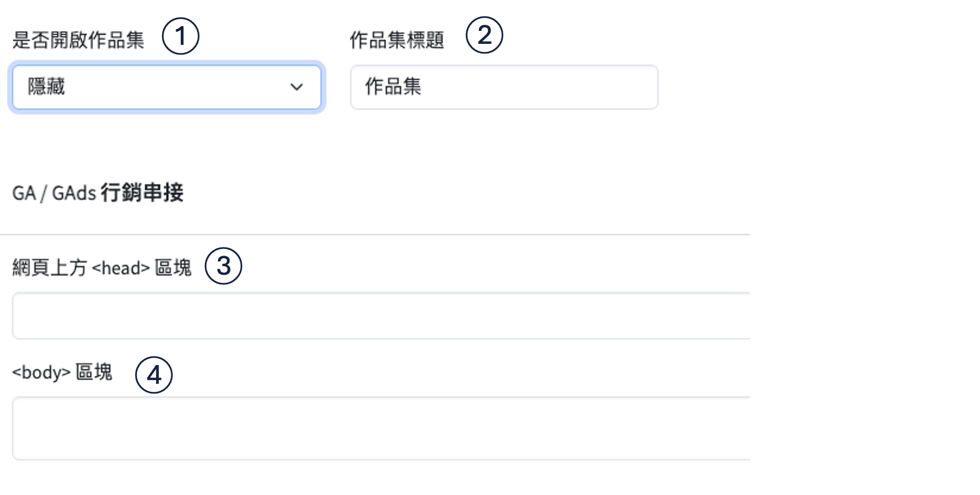This screenshot has height=495, width=980.
Task: Click the circled number 4 marker
Action: click(x=154, y=375)
